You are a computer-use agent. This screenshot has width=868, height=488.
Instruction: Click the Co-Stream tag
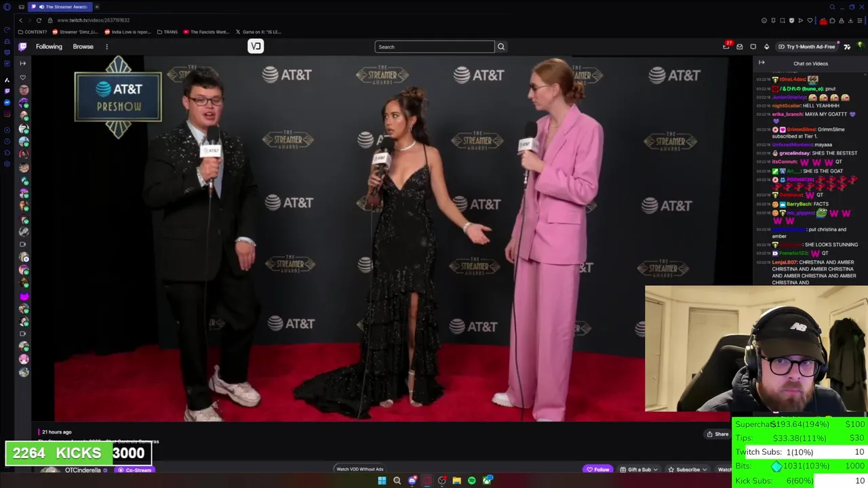pos(134,470)
